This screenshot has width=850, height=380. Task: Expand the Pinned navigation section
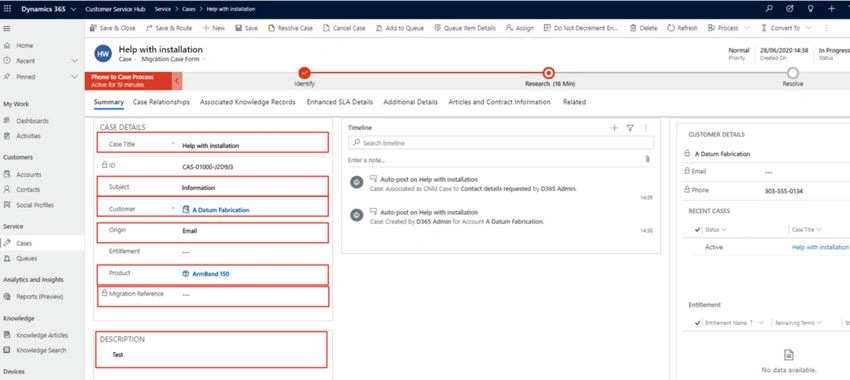(75, 77)
